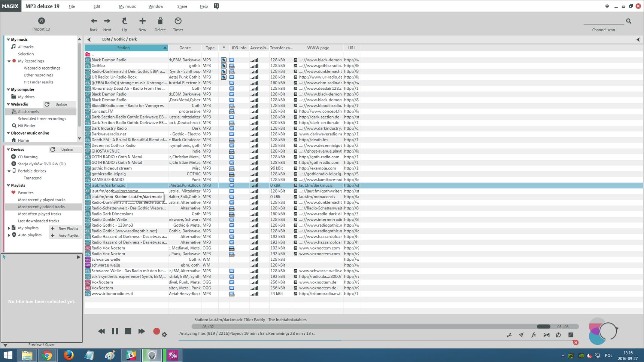644x362 pixels.
Task: Pause the playing station
Action: point(115,331)
